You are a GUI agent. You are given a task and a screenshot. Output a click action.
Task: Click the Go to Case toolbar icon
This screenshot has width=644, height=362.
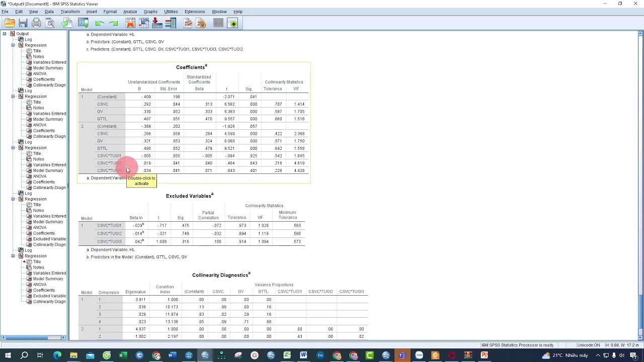(x=144, y=23)
